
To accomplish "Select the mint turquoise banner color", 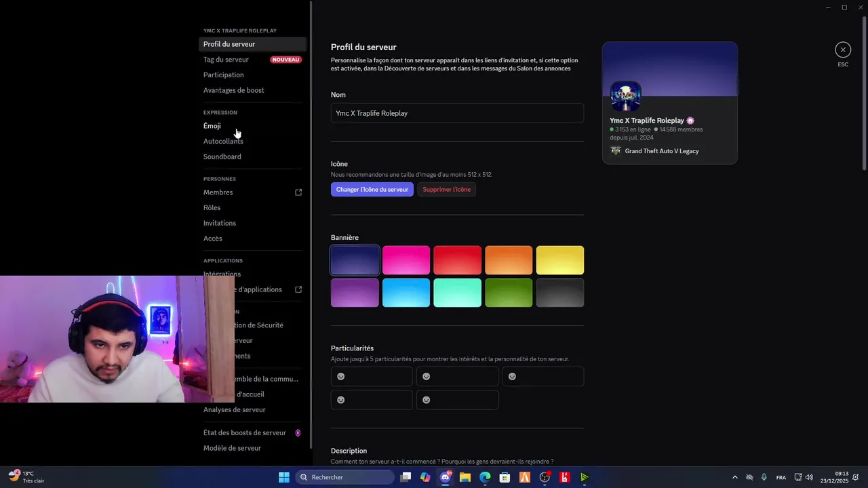I will pos(458,293).
